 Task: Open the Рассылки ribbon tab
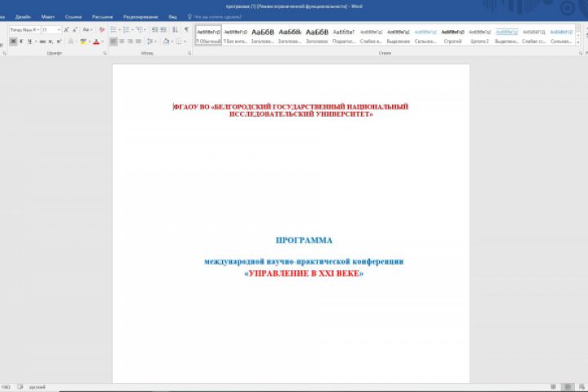click(x=102, y=17)
